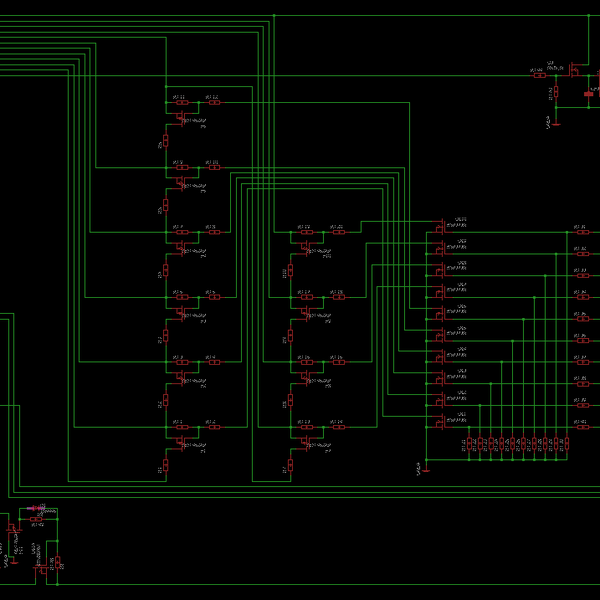Image resolution: width=600 pixels, height=600 pixels.
Task: Click the ground symbol under the top-right MOSFET circuit
Action: coord(556,122)
